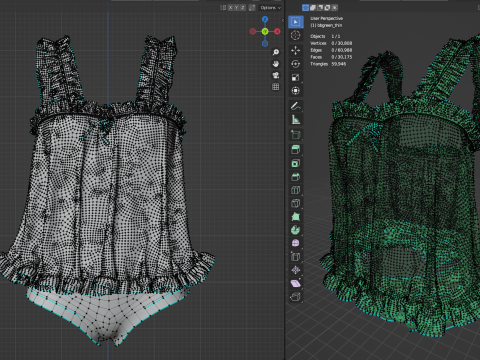Snap view to green Y axis
The width and height of the screenshot is (480, 360).
265,31
